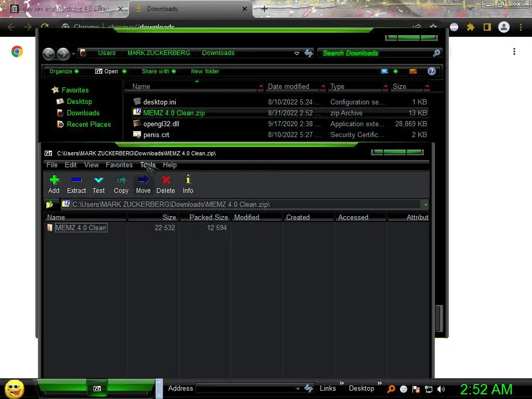Click the Action Center flag tray icon
Image resolution: width=532 pixels, height=399 pixels.
(x=416, y=389)
